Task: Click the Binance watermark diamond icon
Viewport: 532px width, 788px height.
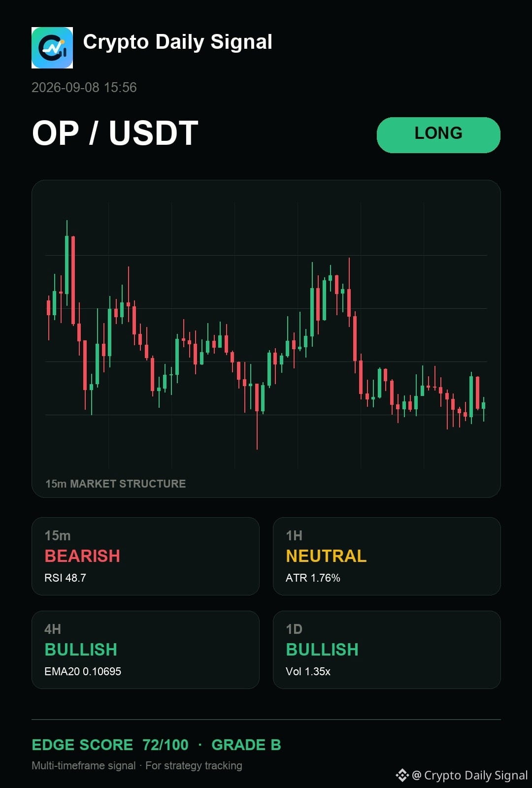Action: point(402,775)
